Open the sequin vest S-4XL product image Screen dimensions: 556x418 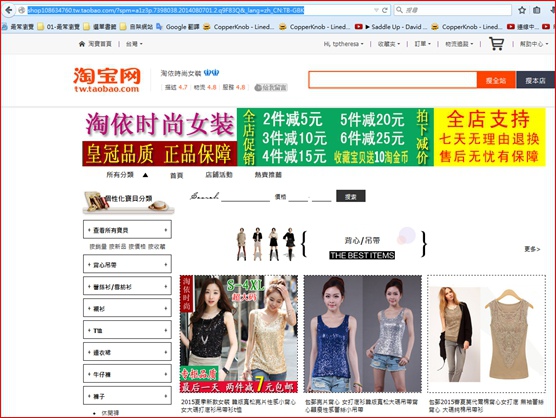239,334
